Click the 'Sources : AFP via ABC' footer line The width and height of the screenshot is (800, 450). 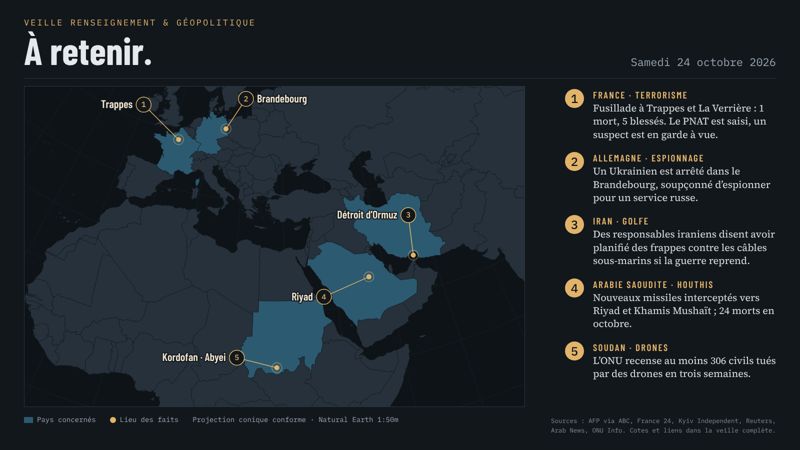point(663,421)
